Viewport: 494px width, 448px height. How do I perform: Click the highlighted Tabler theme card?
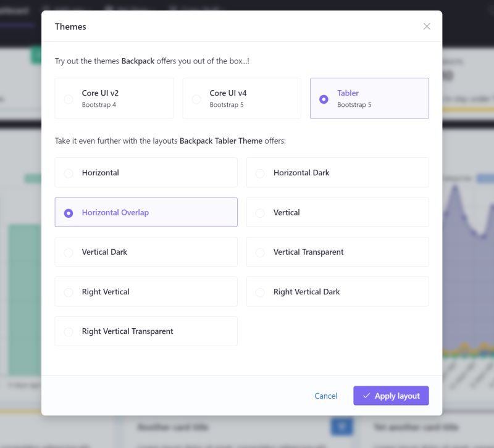[x=369, y=99]
